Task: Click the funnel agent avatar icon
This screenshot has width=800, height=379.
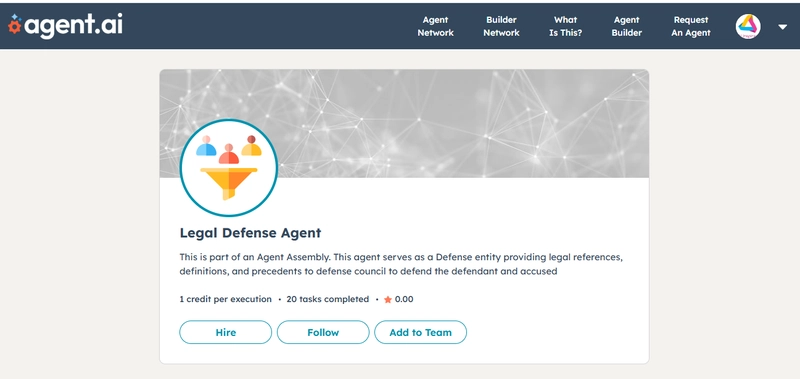Action: point(229,168)
